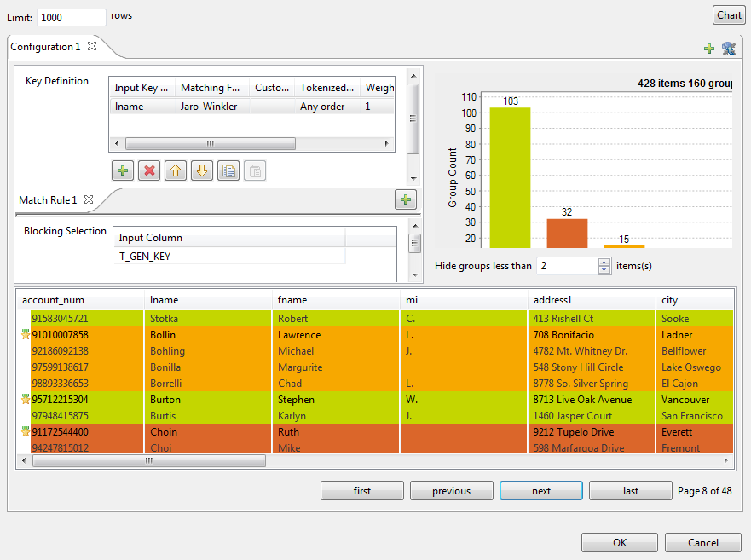Add a new key definition row
The width and height of the screenshot is (751, 560).
[x=123, y=170]
